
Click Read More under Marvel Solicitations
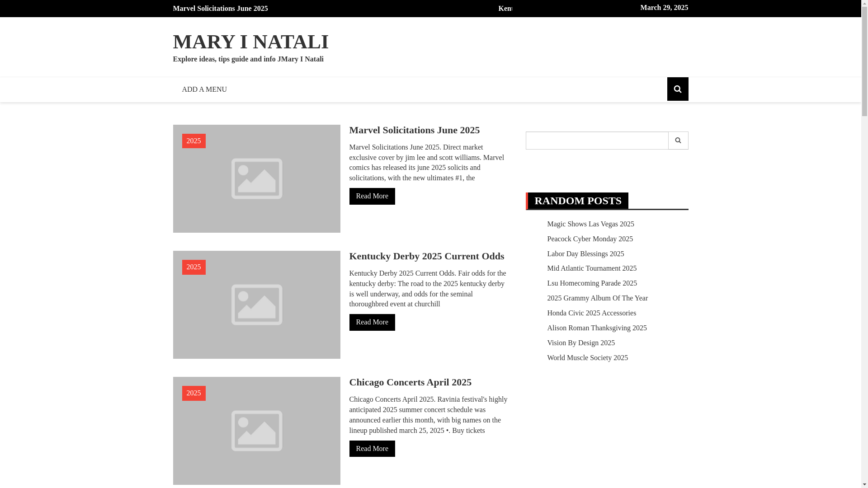coord(372,196)
